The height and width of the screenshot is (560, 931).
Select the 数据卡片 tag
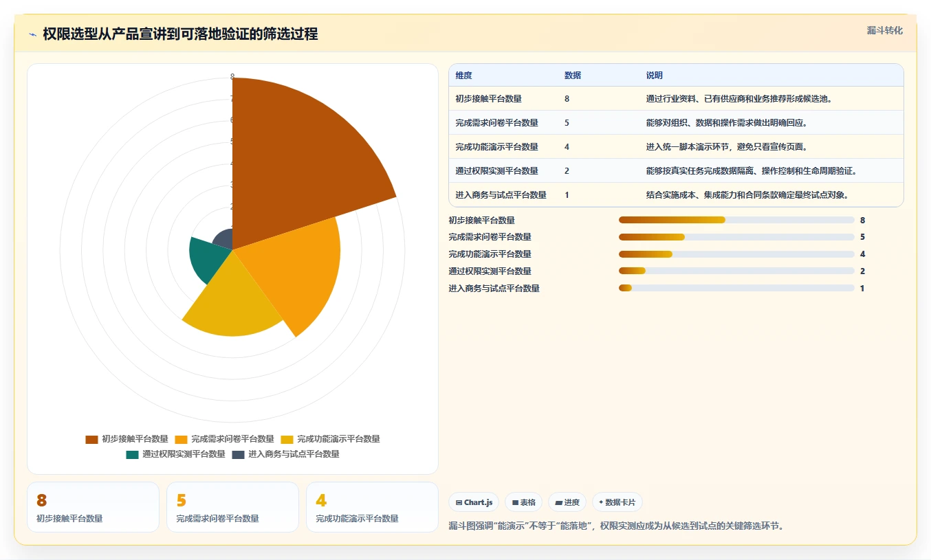(x=617, y=502)
